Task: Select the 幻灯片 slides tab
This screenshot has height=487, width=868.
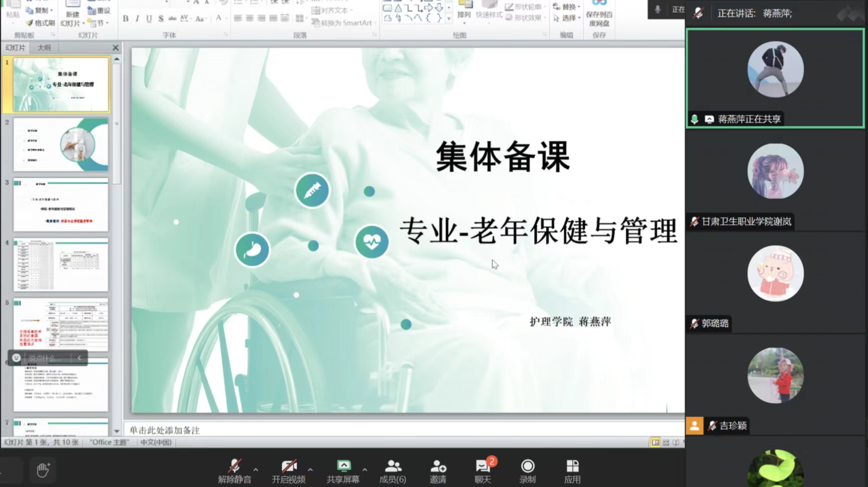Action: pos(15,47)
